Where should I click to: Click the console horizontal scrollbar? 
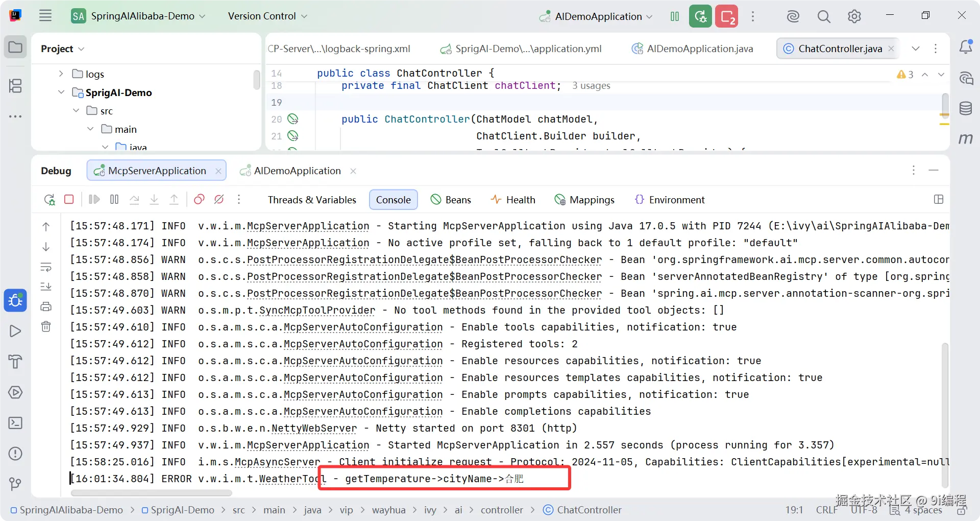[x=151, y=493]
